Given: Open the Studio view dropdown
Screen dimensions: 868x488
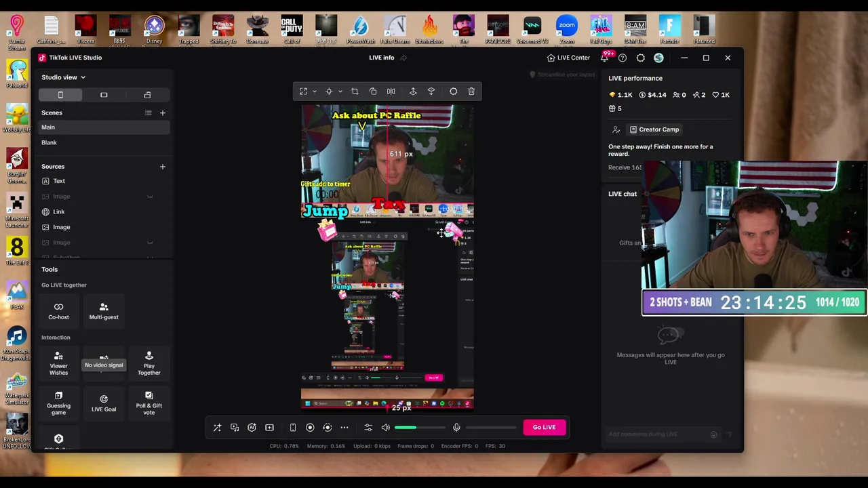Looking at the screenshot, I should point(63,77).
